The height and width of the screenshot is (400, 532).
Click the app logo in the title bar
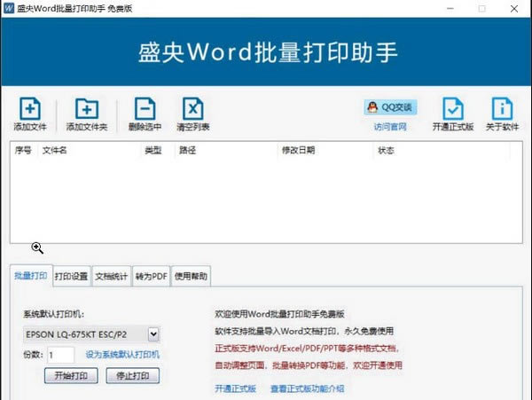(9, 8)
